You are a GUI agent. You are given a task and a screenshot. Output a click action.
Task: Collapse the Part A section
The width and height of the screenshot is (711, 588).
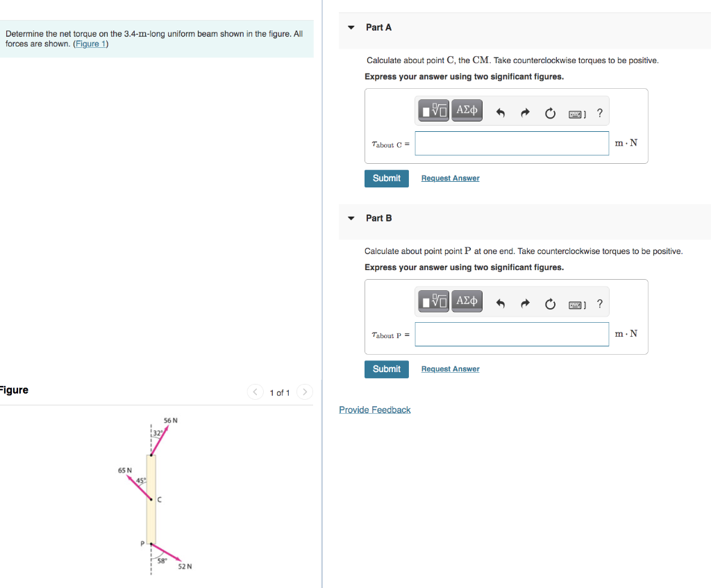351,27
